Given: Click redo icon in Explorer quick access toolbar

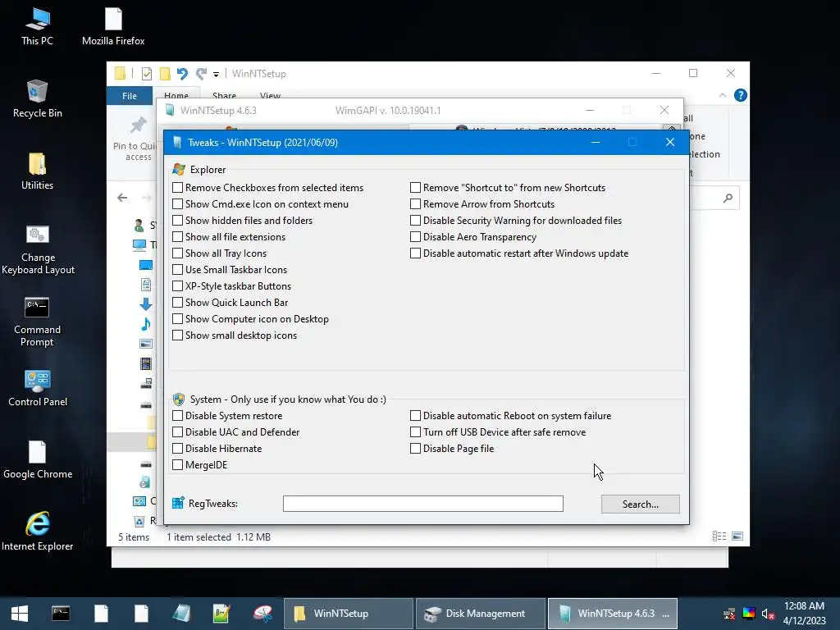Looking at the screenshot, I should pos(202,73).
